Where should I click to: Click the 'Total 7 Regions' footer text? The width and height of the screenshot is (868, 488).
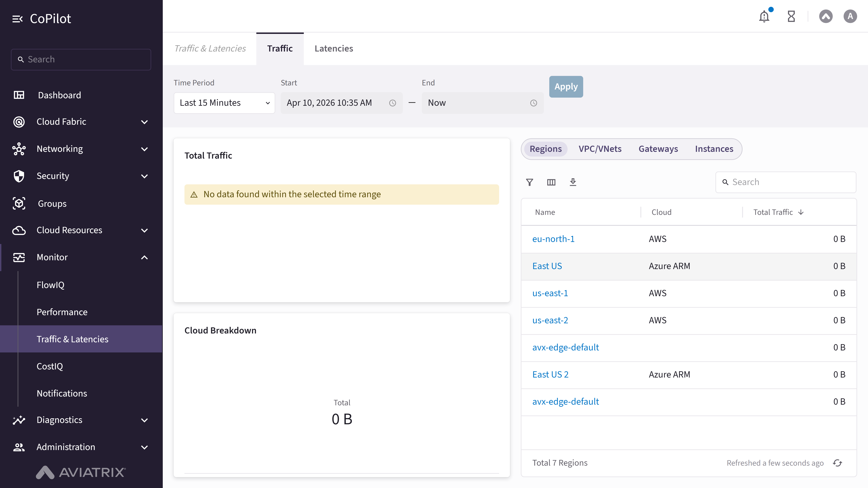pos(560,463)
